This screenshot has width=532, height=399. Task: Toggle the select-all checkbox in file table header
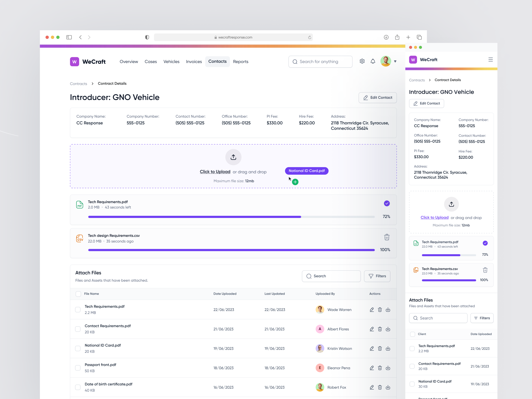[x=78, y=294]
